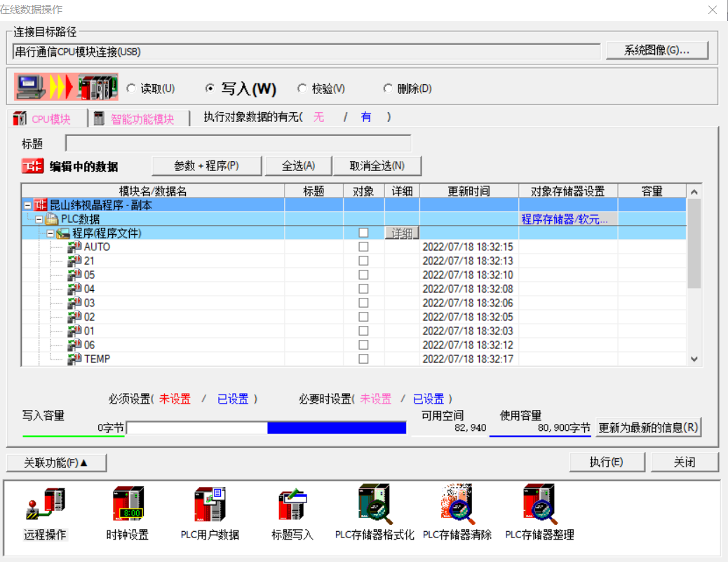The height and width of the screenshot is (562, 728).
Task: Switch to the 智能功能模块 tab
Action: (x=141, y=119)
